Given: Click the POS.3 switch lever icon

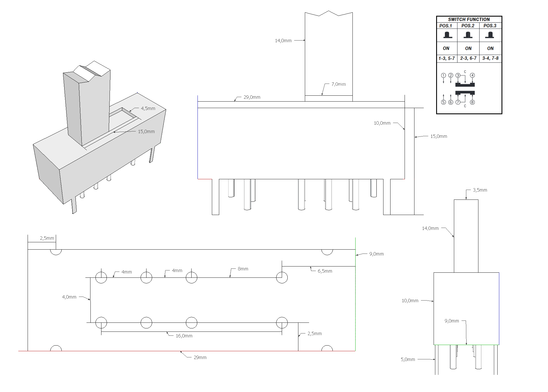Looking at the screenshot, I should click(490, 35).
